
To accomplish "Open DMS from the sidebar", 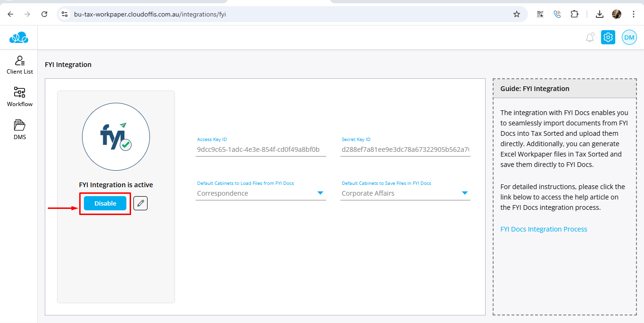I will click(20, 130).
